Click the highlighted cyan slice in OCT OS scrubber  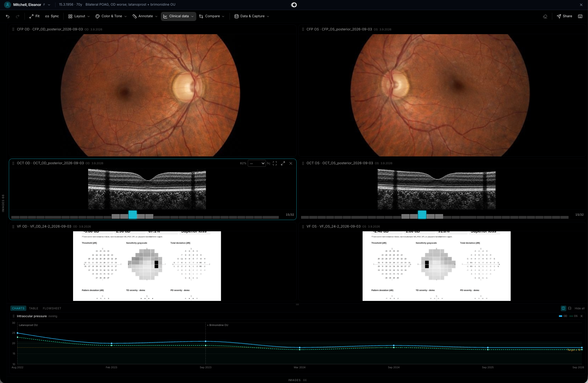pos(422,215)
